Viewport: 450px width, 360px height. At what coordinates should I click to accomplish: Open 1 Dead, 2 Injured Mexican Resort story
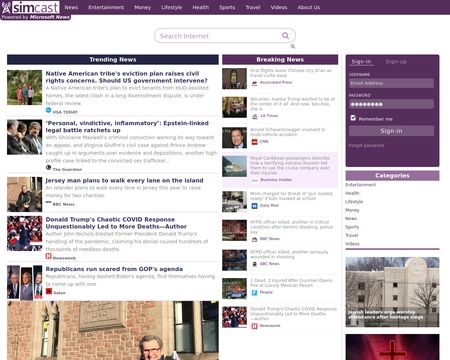[x=291, y=283]
